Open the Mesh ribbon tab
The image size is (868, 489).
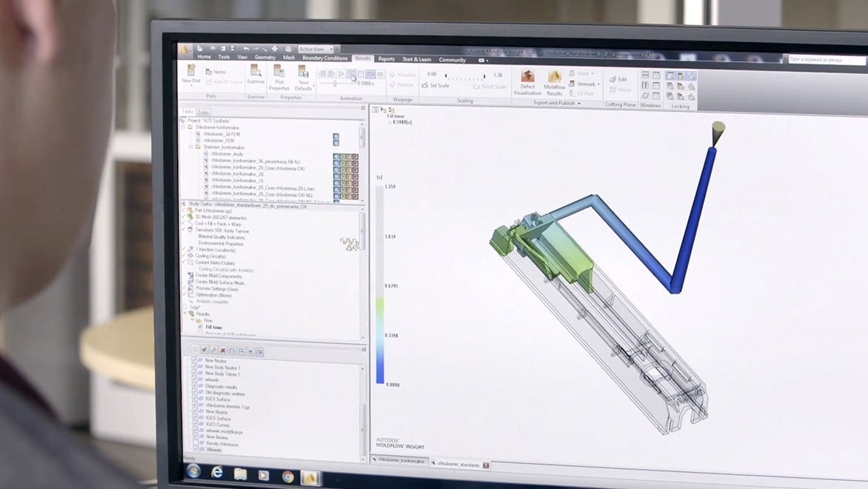click(288, 58)
